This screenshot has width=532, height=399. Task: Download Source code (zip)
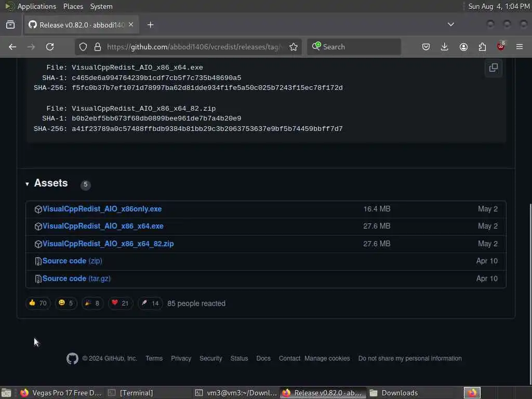click(72, 261)
